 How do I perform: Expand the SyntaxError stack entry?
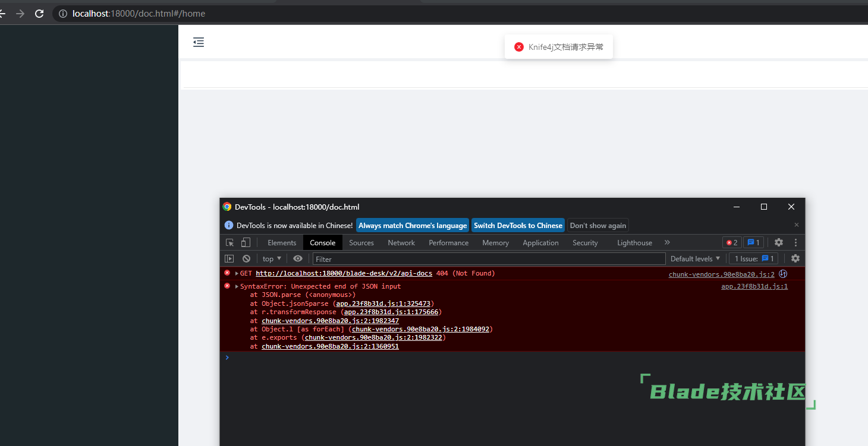pyautogui.click(x=237, y=286)
